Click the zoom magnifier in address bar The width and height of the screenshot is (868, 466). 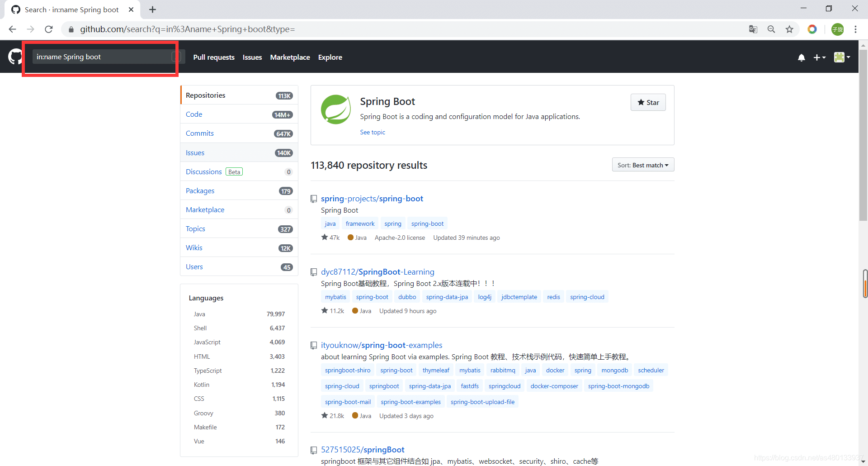pyautogui.click(x=771, y=29)
